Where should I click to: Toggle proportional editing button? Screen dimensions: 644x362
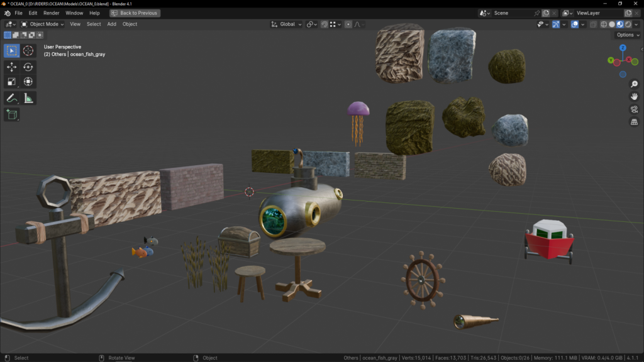[x=348, y=25]
